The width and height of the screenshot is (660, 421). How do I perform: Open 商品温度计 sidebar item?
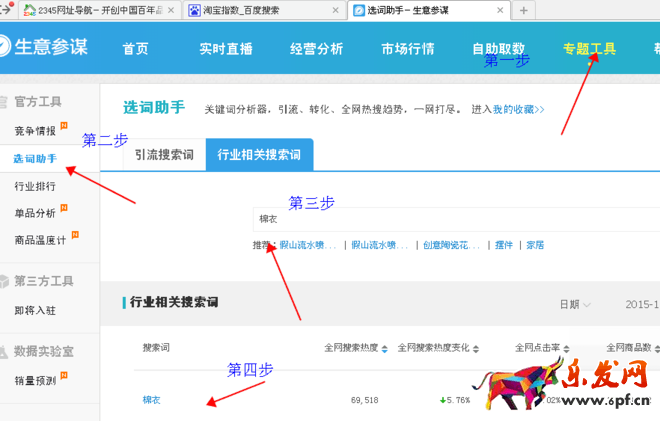(40, 240)
